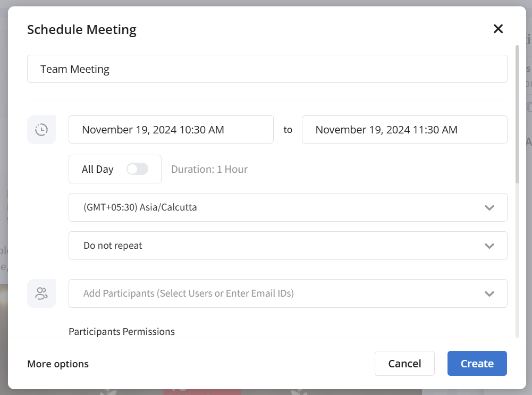Image resolution: width=532 pixels, height=395 pixels.
Task: Click the blue Create button
Action: pos(477,364)
